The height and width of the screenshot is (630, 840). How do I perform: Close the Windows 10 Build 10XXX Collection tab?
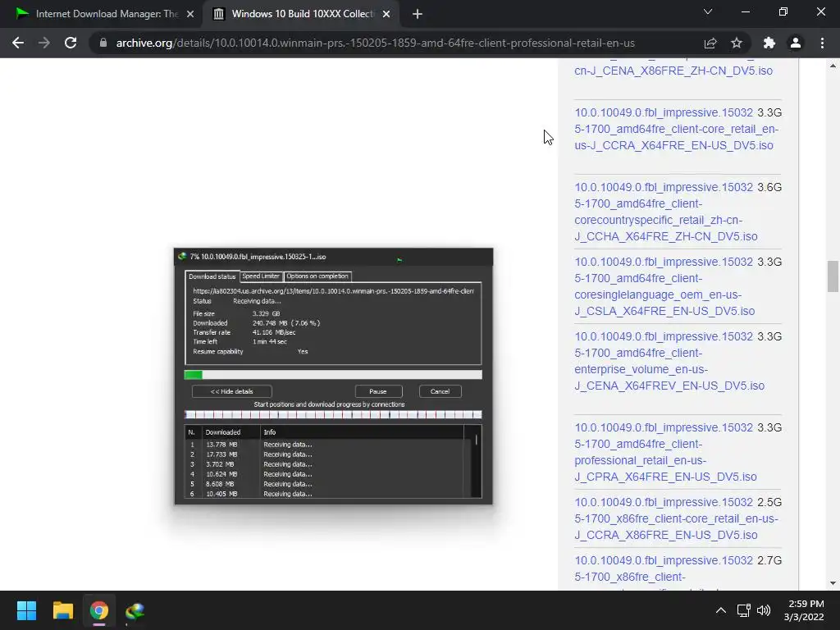click(x=386, y=14)
